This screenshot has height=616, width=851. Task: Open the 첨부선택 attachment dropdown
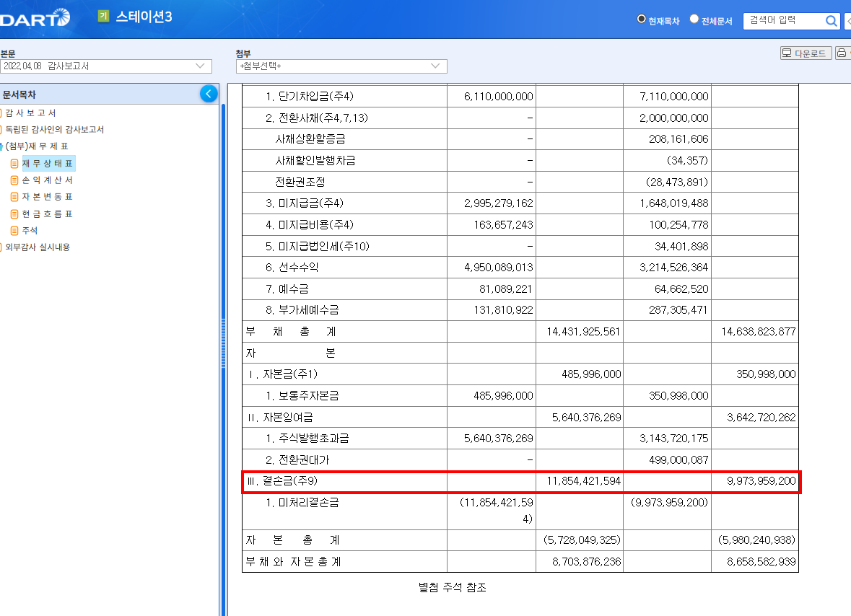[341, 66]
